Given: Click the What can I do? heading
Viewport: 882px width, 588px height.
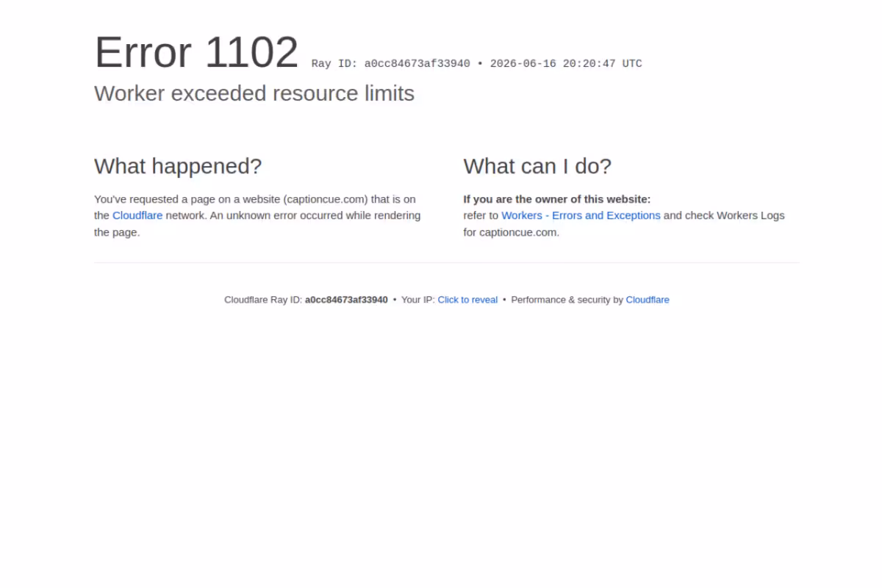Looking at the screenshot, I should [x=537, y=166].
